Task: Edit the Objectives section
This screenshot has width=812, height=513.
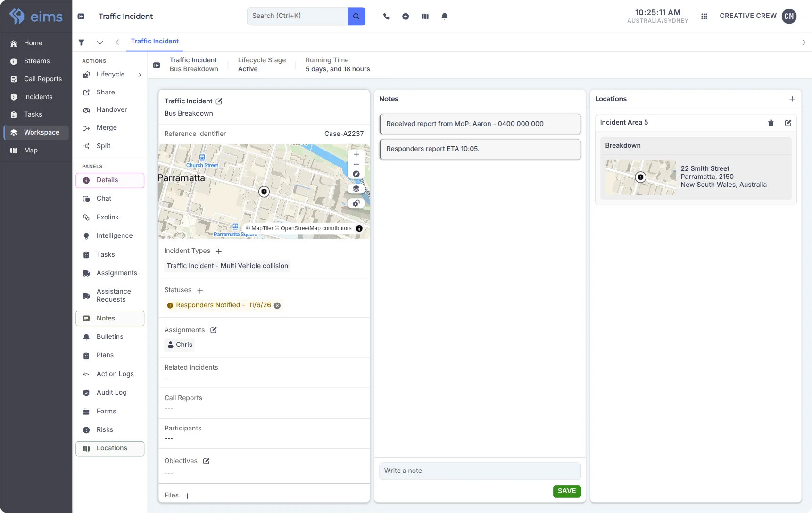Action: click(x=206, y=461)
